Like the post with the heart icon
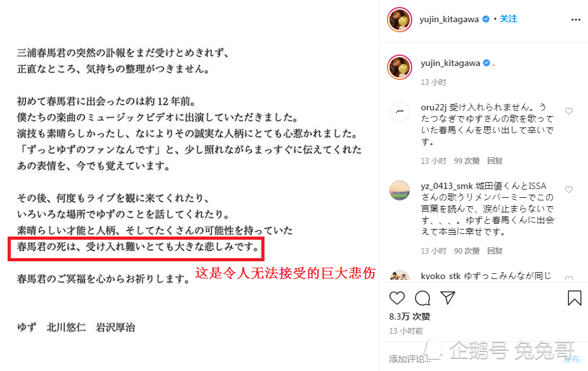588x371 pixels. (396, 298)
